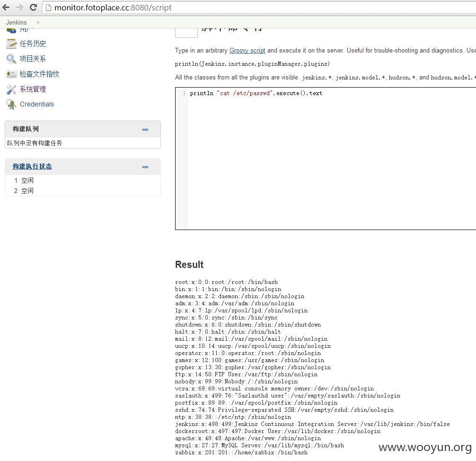Click the println cat /etc/passwd script line
Image resolution: width=476 pixels, height=461 pixels.
tap(256, 93)
